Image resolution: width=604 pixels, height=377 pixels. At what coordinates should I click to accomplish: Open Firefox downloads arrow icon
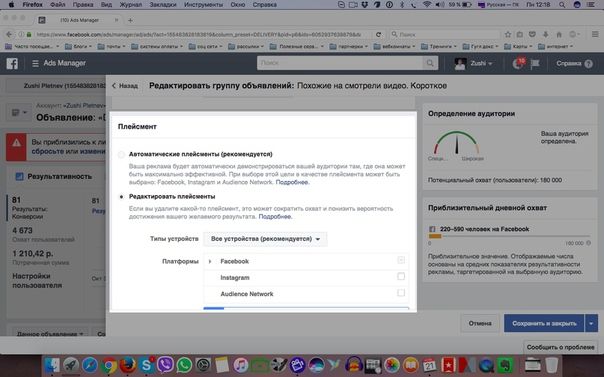coord(546,35)
